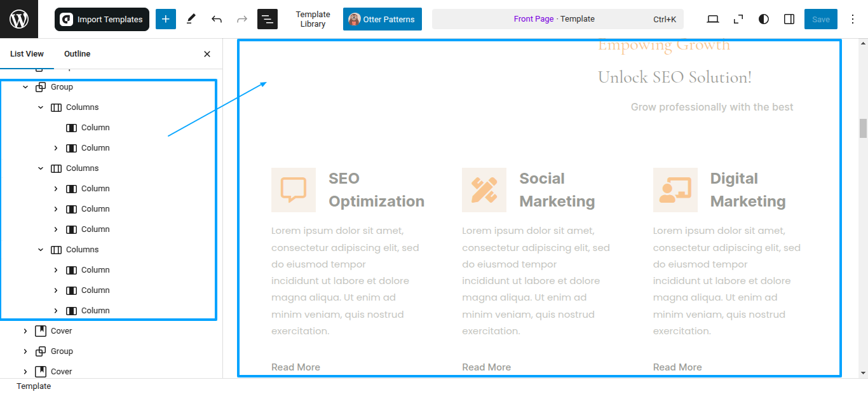Select the pencil Tools icon

coord(191,19)
